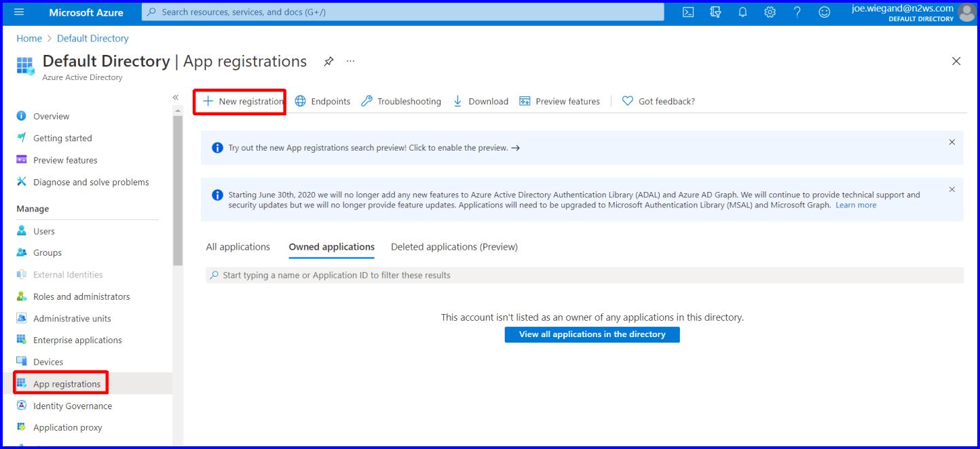Open the Learn more link
Screen dimensions: 980x449
(856, 205)
